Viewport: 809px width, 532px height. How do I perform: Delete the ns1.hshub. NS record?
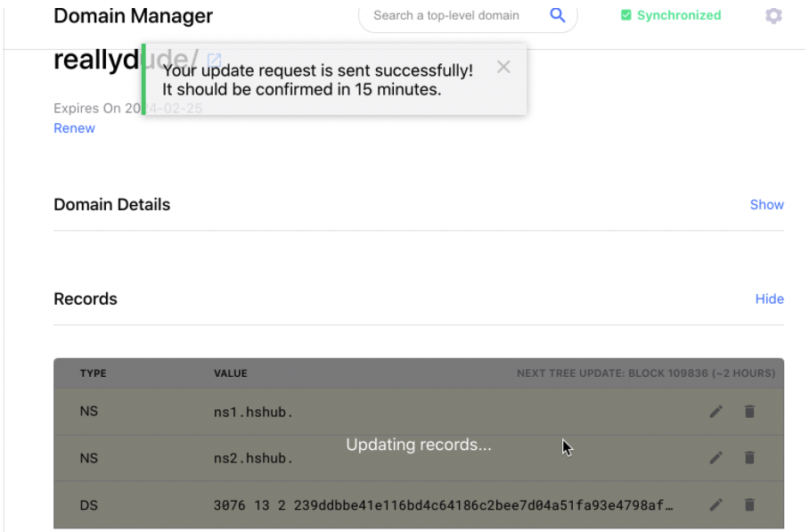click(749, 412)
